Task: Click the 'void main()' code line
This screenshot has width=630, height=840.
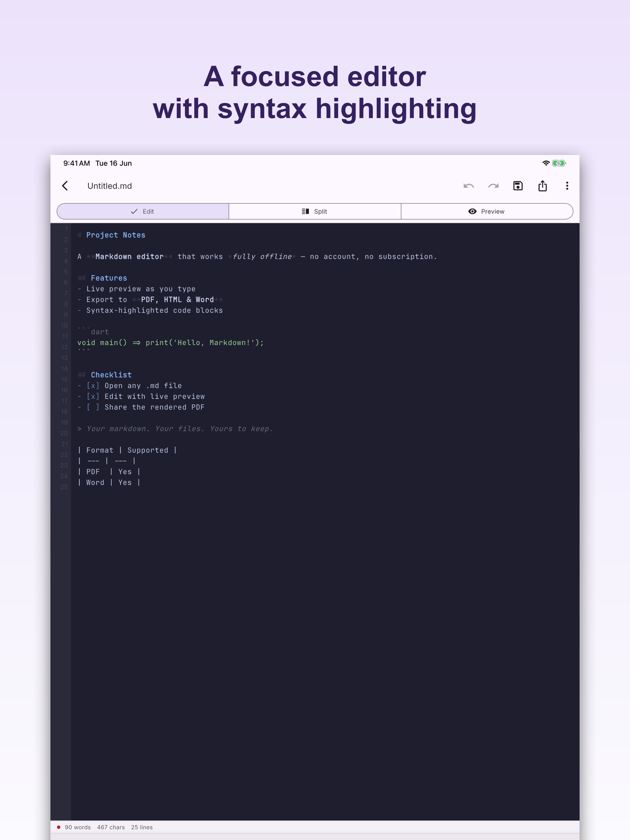Action: [x=171, y=343]
